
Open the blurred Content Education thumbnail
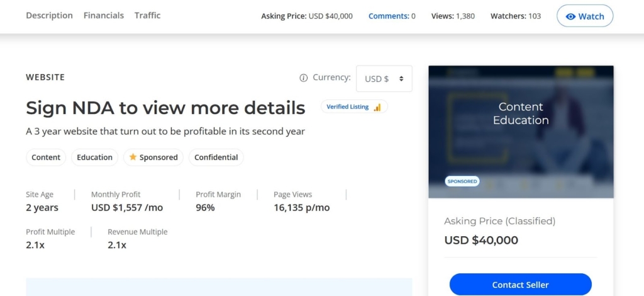tap(521, 132)
